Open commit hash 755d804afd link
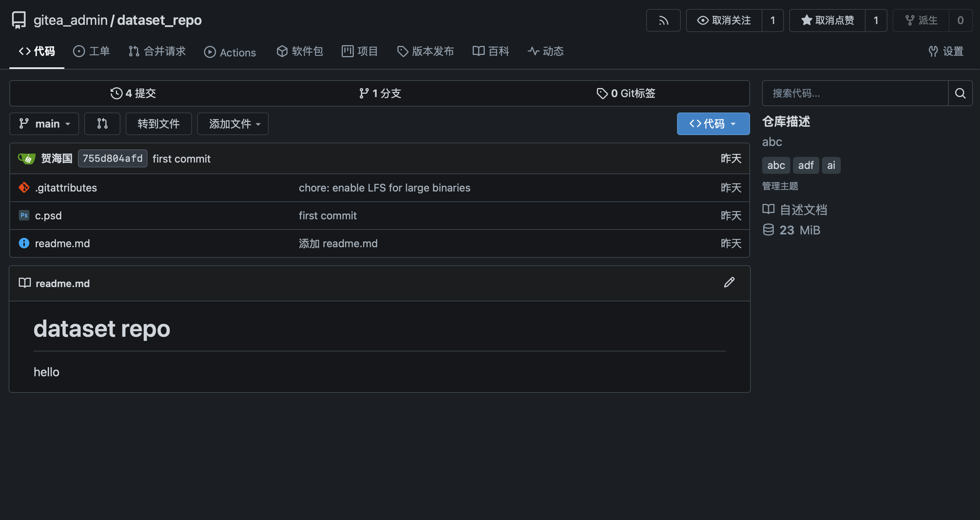Screen dimensions: 980x520 click(x=112, y=158)
